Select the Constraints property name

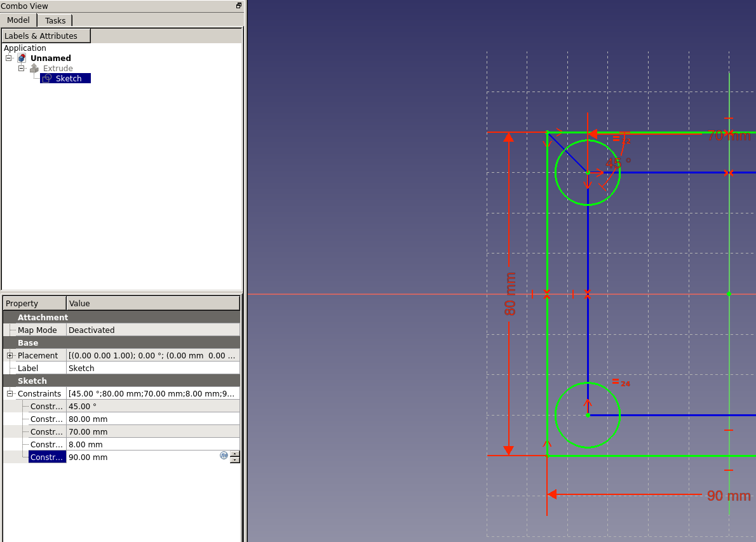click(39, 393)
